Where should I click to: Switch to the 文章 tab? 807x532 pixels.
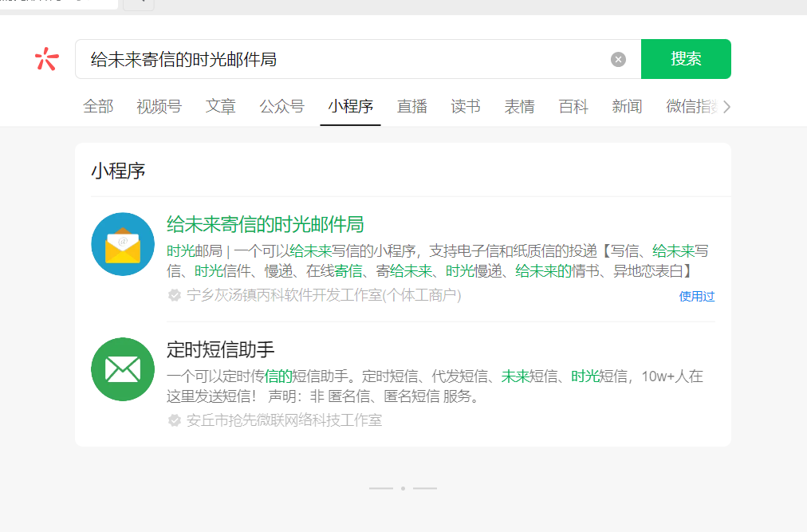pyautogui.click(x=220, y=107)
